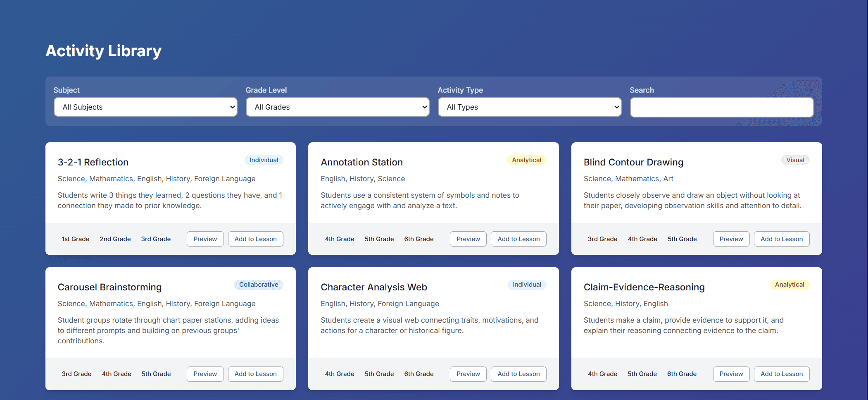Select the 3-2-1 Reflection card title
Screen dimensions: 868x400
93,162
